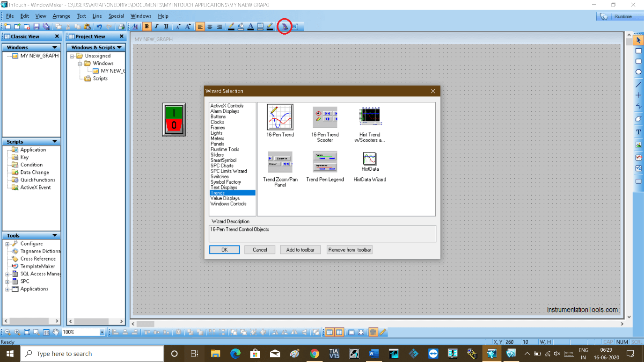Screen dimensions: 644x362
Task: Click the canvas horizontal scrollbar thumb
Action: tap(146, 324)
